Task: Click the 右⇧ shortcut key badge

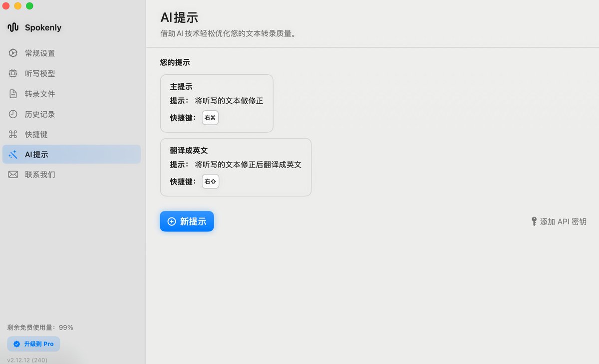Action: 210,182
